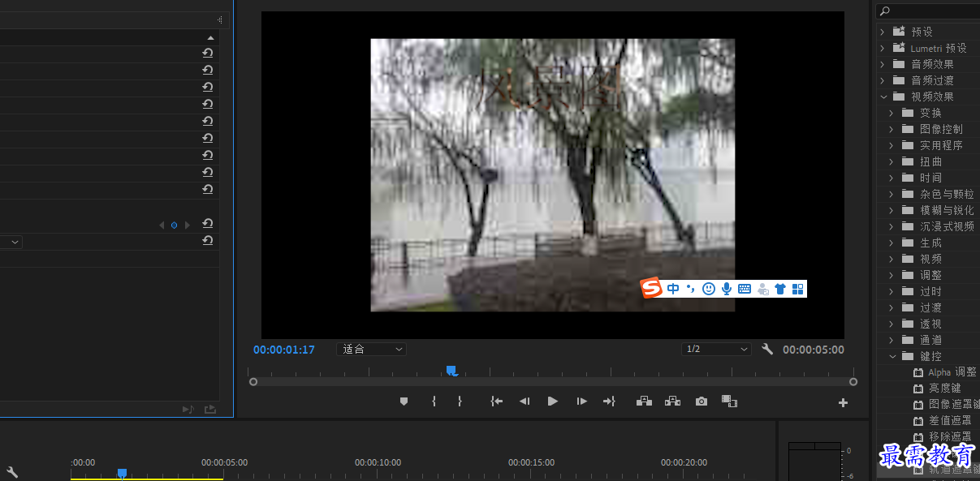The width and height of the screenshot is (980, 481).
Task: Click the Effects panel search field
Action: pos(927,11)
